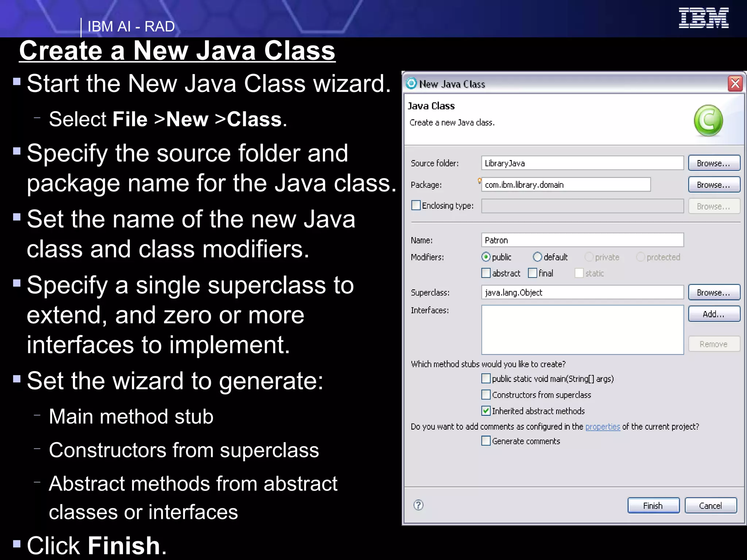Enable public static void main stub
The image size is (747, 560).
pyautogui.click(x=486, y=378)
